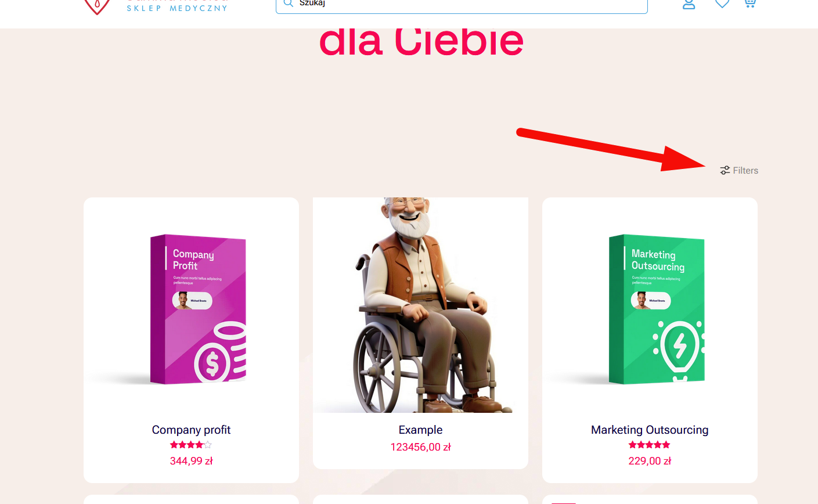Image resolution: width=818 pixels, height=504 pixels.
Task: Go home via SKLEP MEDYCZNY logo text
Action: 177,8
